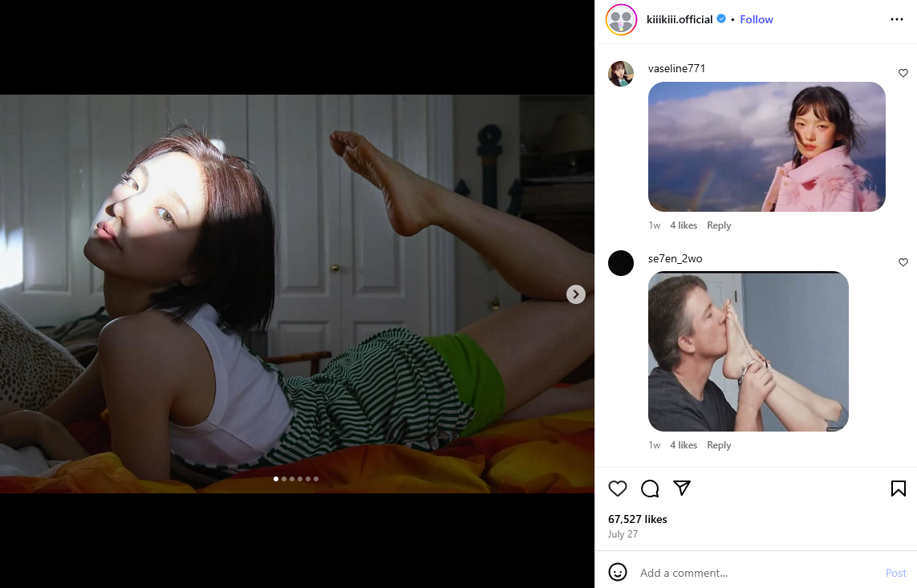View who liked: 67,527 likes
The height and width of the screenshot is (588, 917).
tap(638, 519)
